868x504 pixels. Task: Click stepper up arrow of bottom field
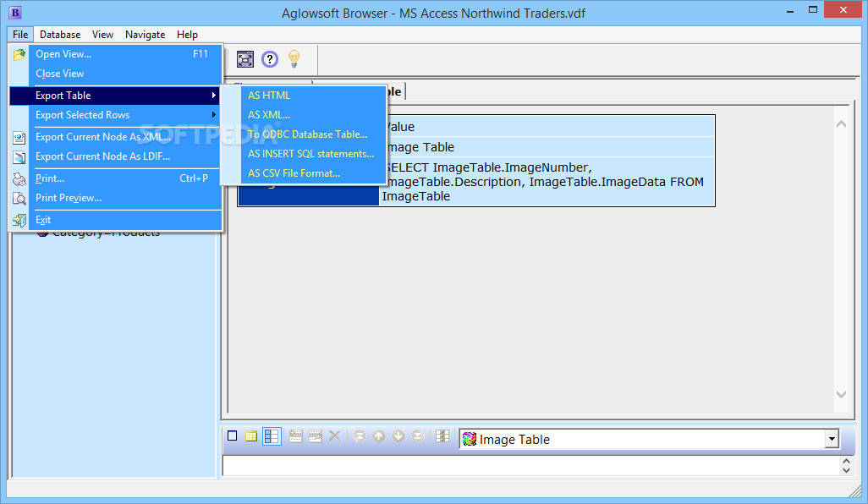point(846,461)
